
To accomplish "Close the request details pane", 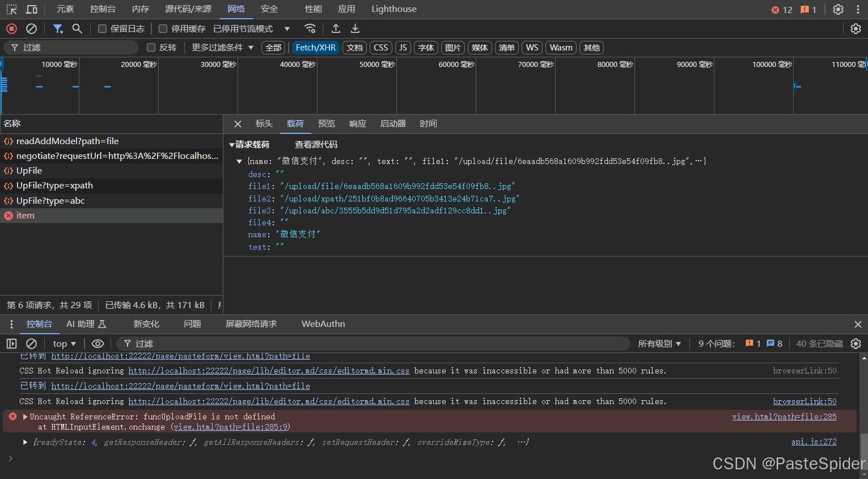I will [238, 124].
